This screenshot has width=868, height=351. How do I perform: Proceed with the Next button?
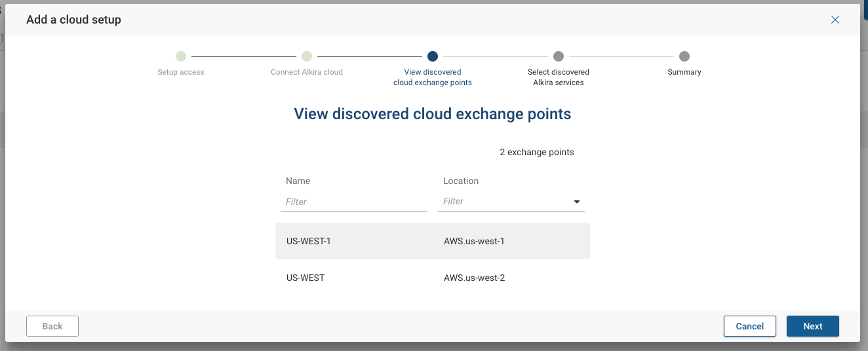pos(813,326)
